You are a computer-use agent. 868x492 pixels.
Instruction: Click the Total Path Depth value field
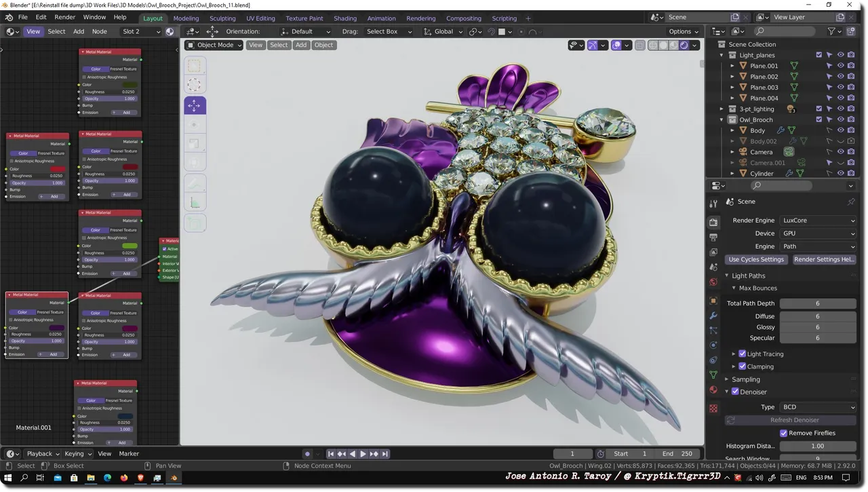click(x=818, y=303)
